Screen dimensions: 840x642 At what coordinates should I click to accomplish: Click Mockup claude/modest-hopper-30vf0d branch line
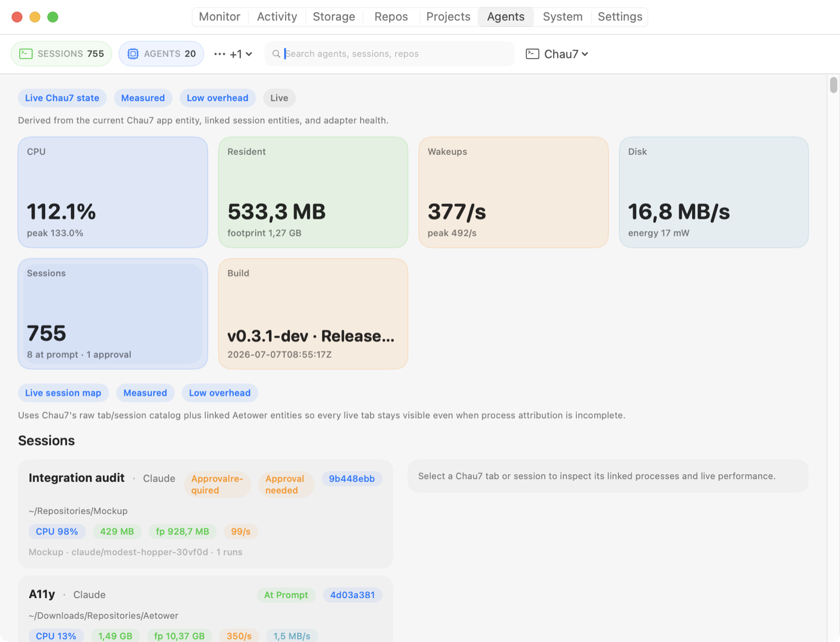135,552
